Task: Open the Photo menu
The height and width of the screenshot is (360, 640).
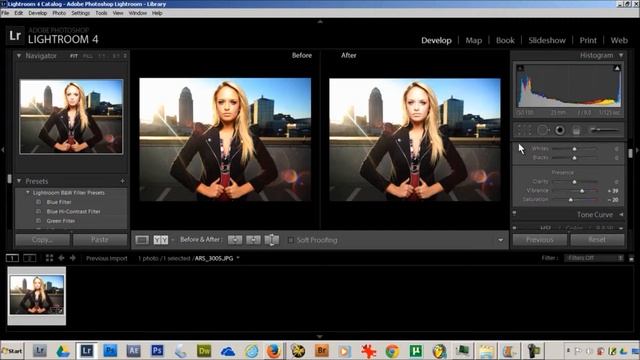Action: [x=59, y=13]
